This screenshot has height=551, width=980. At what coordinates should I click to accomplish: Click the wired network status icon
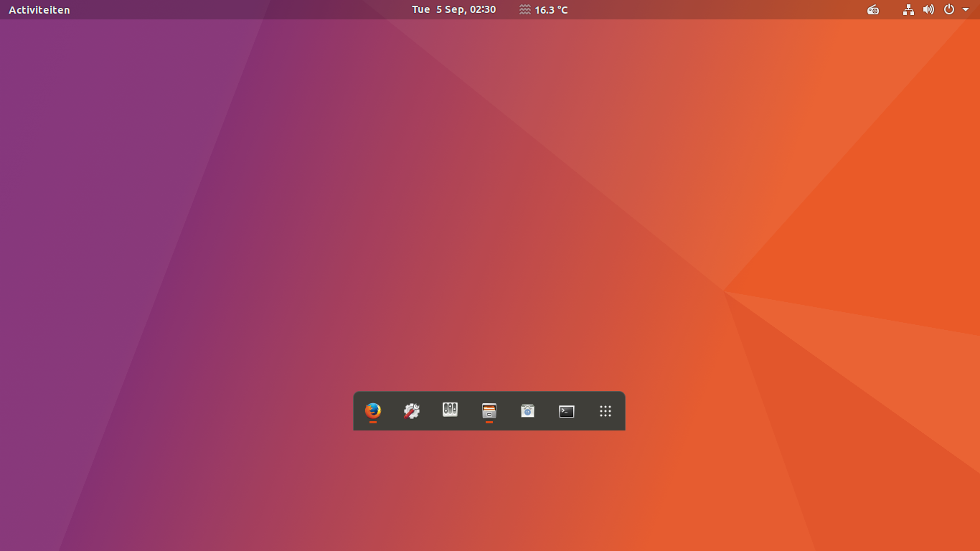909,9
